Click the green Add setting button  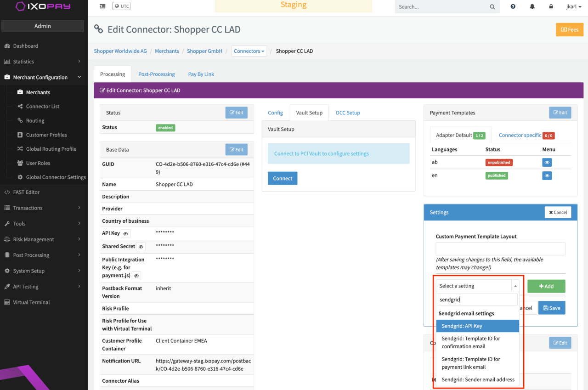click(546, 286)
